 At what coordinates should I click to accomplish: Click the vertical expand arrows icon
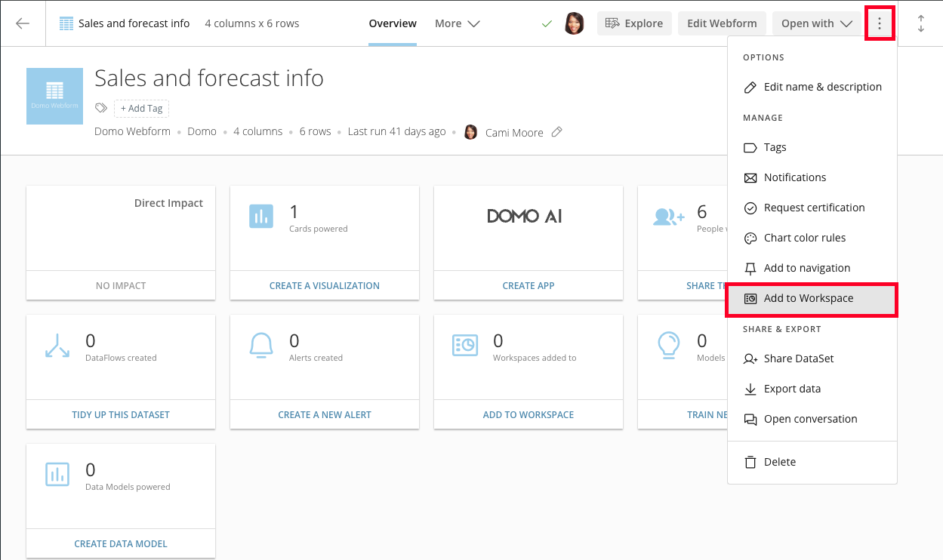pos(921,23)
